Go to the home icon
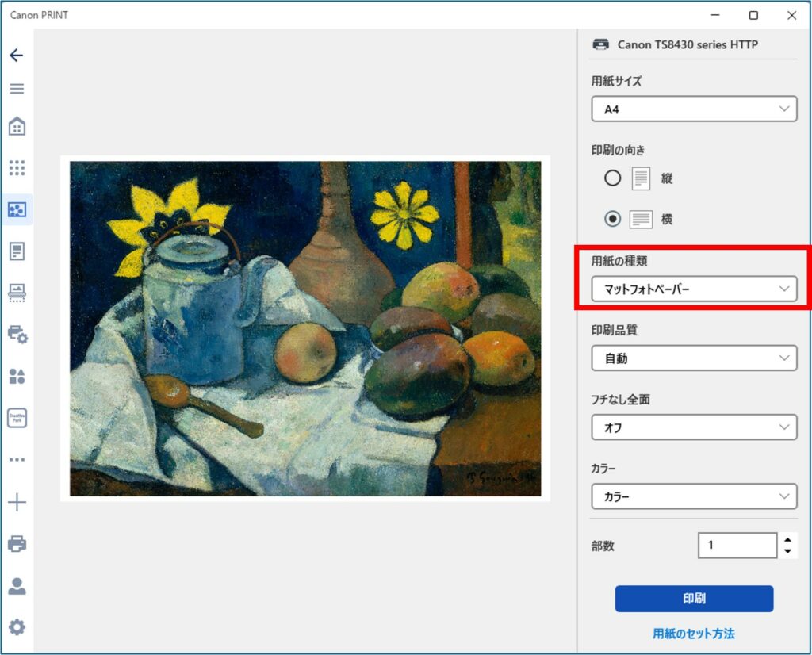This screenshot has width=812, height=655. click(x=17, y=126)
